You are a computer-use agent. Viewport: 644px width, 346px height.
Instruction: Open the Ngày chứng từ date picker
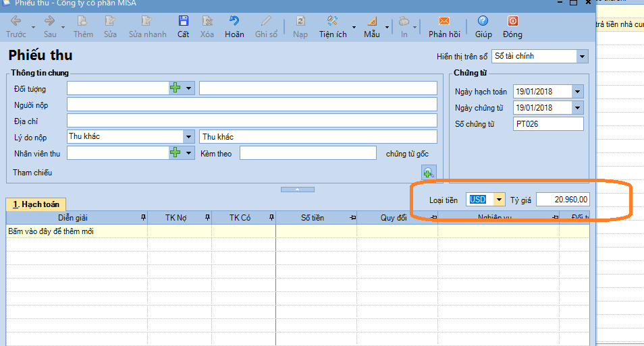577,108
